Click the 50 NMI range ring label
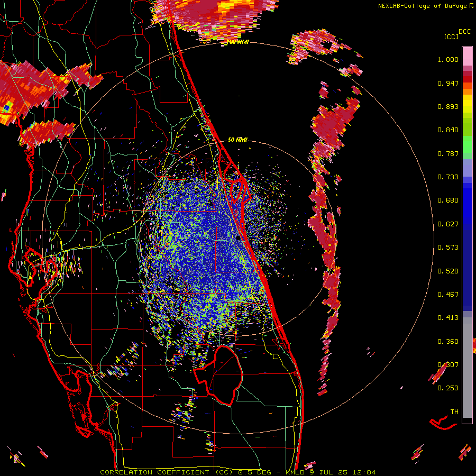 pyautogui.click(x=237, y=140)
